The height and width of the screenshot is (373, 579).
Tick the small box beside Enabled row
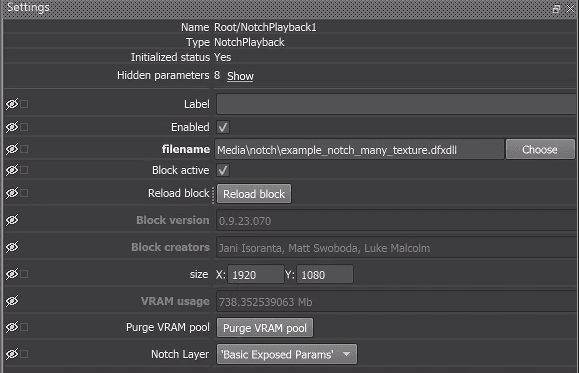click(24, 127)
